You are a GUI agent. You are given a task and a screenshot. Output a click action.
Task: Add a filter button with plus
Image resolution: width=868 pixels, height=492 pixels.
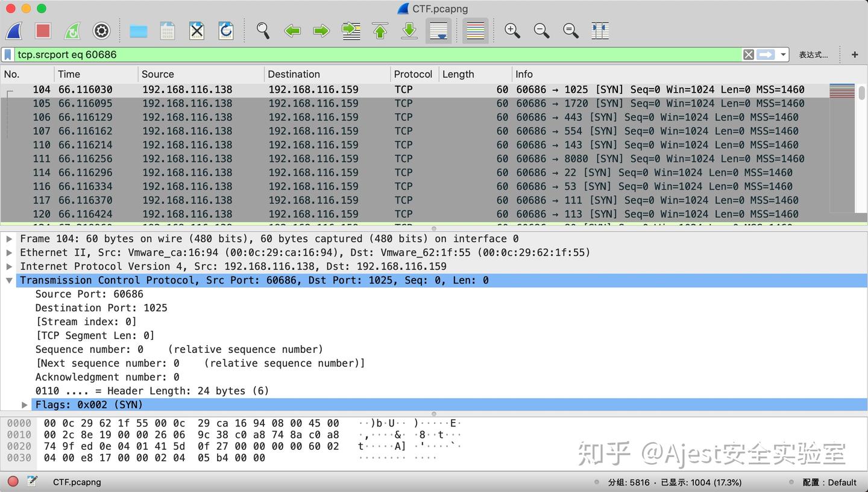pos(855,55)
